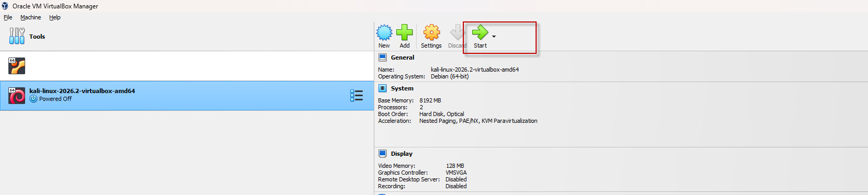
Task: Open the dropdown arrow beside Start
Action: tap(494, 37)
